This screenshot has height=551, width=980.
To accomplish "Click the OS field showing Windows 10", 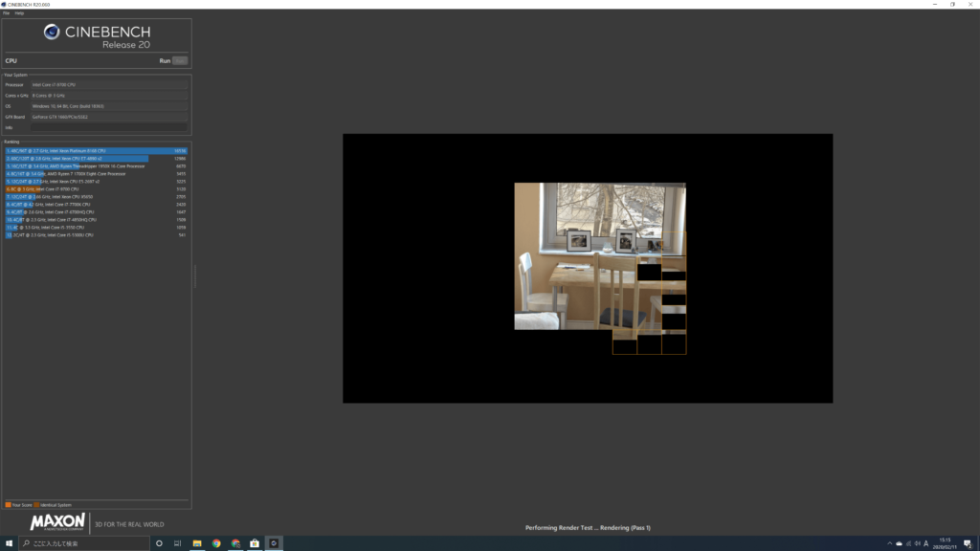I will (x=109, y=106).
